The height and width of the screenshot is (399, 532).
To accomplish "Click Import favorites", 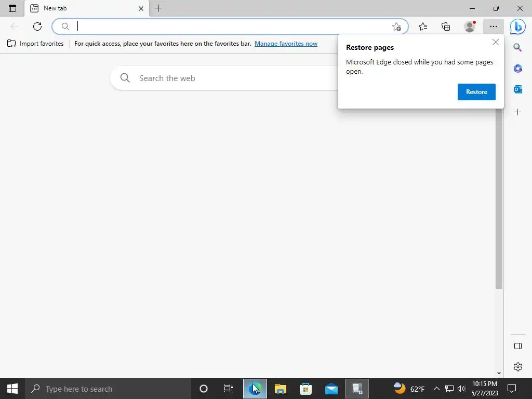I will (35, 44).
